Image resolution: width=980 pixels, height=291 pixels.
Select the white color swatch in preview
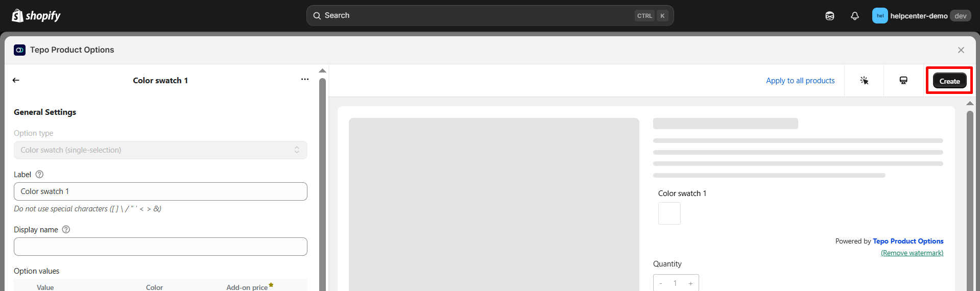tap(670, 213)
